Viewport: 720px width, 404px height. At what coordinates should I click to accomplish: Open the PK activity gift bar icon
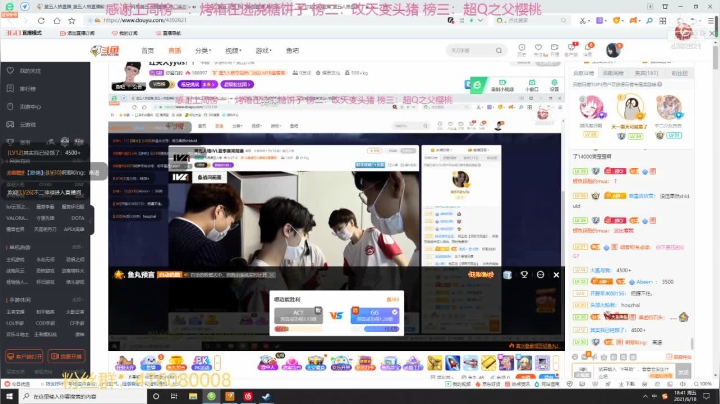(202, 363)
